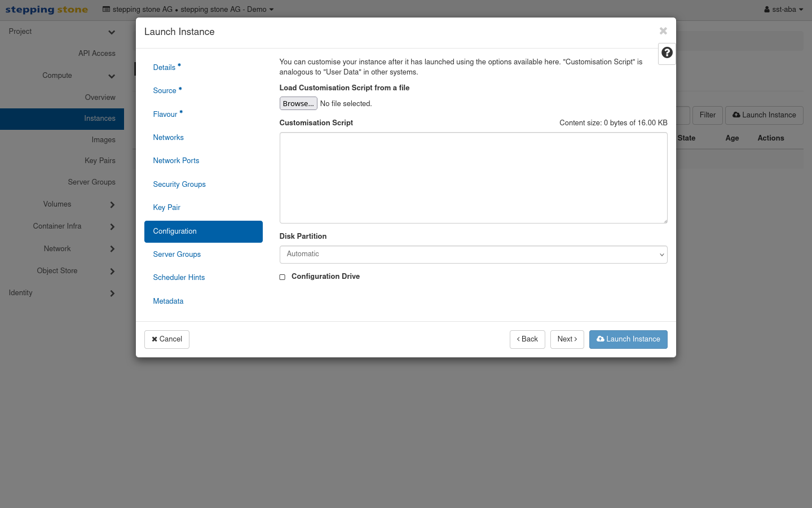Screen dimensions: 812x508
Task: Click inside the Customisation Script textarea
Action: pos(473,178)
